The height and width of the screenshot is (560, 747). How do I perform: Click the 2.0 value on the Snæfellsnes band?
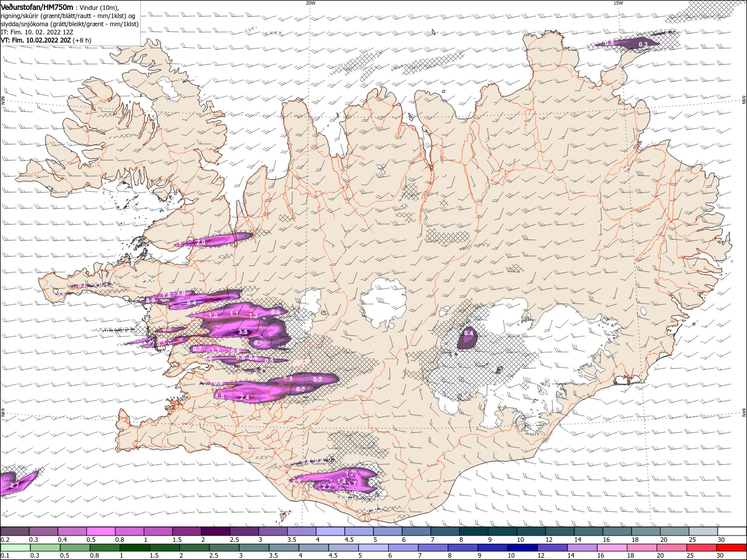[201, 242]
